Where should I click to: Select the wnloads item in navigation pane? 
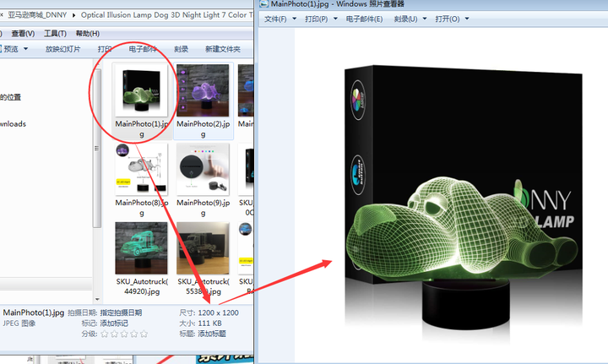(14, 123)
